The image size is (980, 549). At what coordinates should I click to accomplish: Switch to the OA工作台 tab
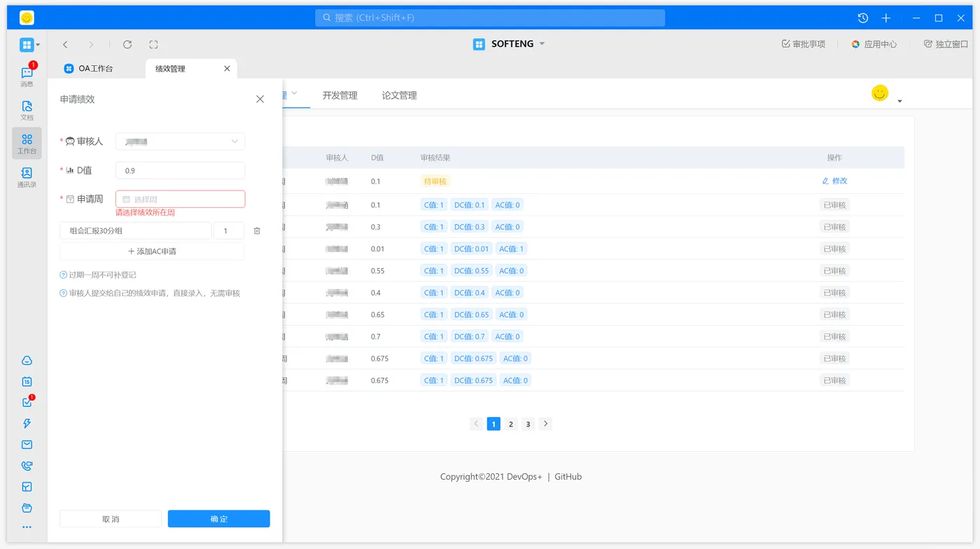click(89, 69)
